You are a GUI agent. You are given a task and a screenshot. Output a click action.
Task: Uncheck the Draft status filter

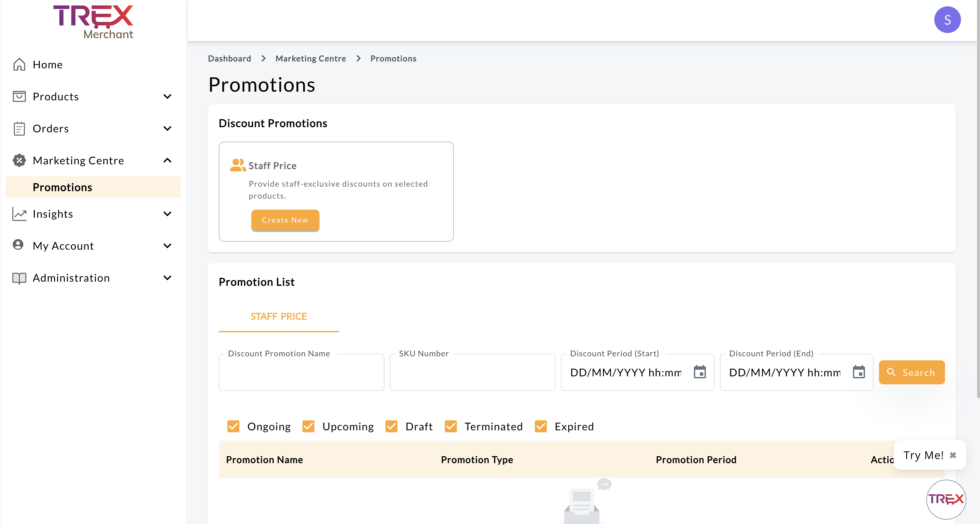[391, 426]
